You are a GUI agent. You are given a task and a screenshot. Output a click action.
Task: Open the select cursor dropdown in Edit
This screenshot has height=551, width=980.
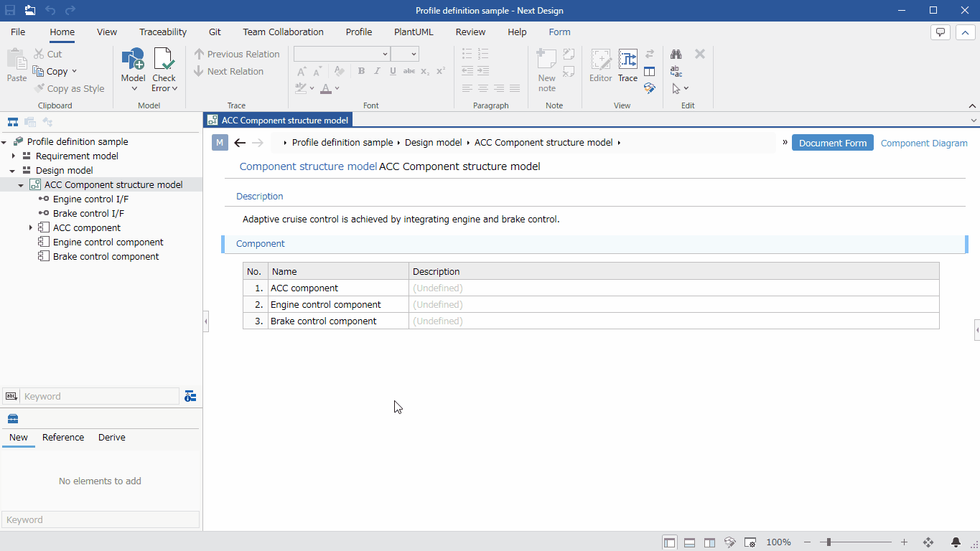686,88
